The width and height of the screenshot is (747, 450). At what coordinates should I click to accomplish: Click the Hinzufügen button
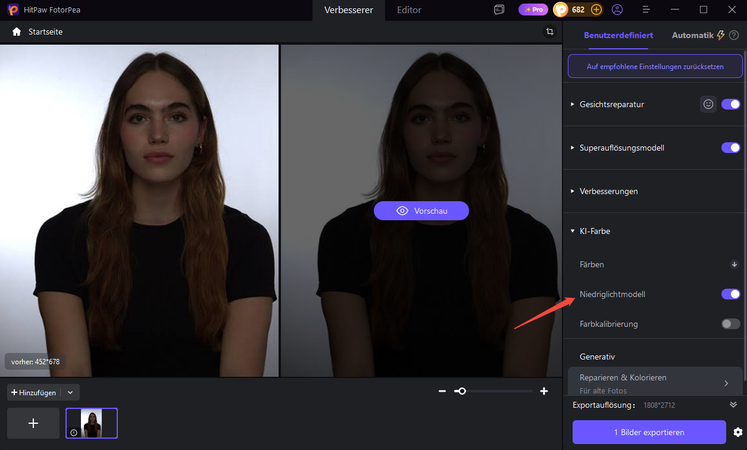tap(33, 392)
